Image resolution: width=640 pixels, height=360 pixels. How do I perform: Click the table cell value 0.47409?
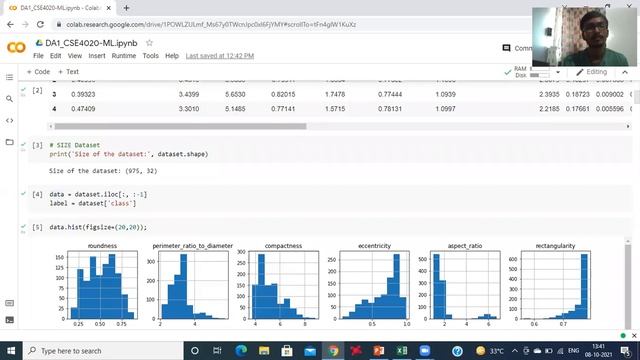click(x=83, y=109)
